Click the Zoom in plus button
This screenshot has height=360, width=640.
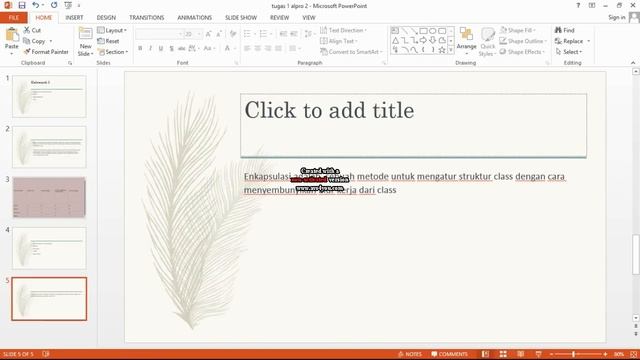(x=605, y=354)
